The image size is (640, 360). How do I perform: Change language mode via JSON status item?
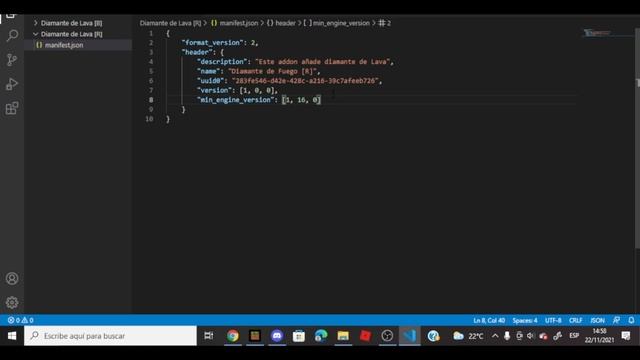[x=598, y=320]
